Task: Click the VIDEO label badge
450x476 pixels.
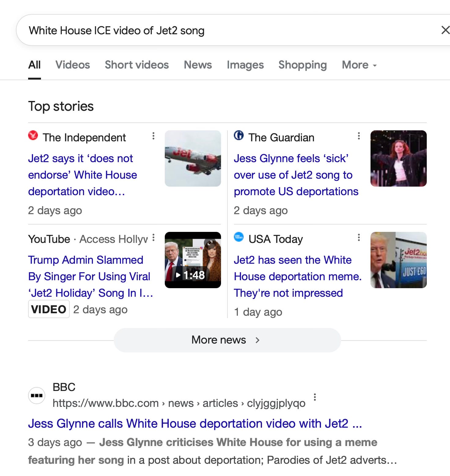Action: click(x=49, y=309)
